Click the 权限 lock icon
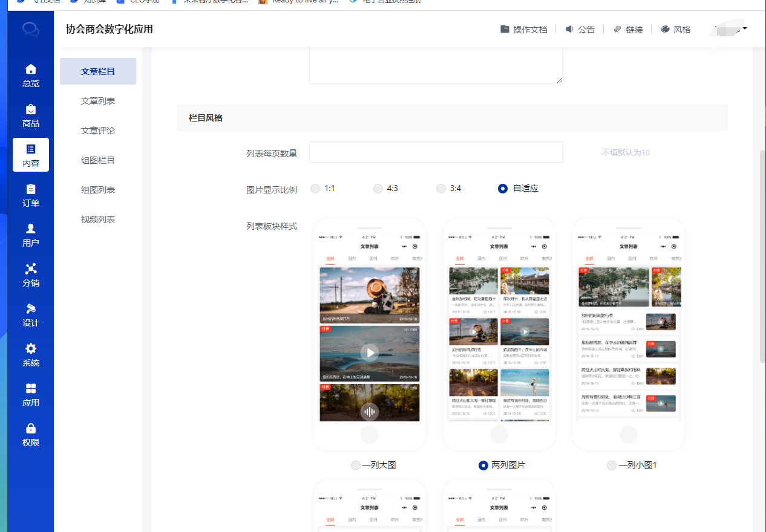This screenshot has height=532, width=766. click(31, 429)
